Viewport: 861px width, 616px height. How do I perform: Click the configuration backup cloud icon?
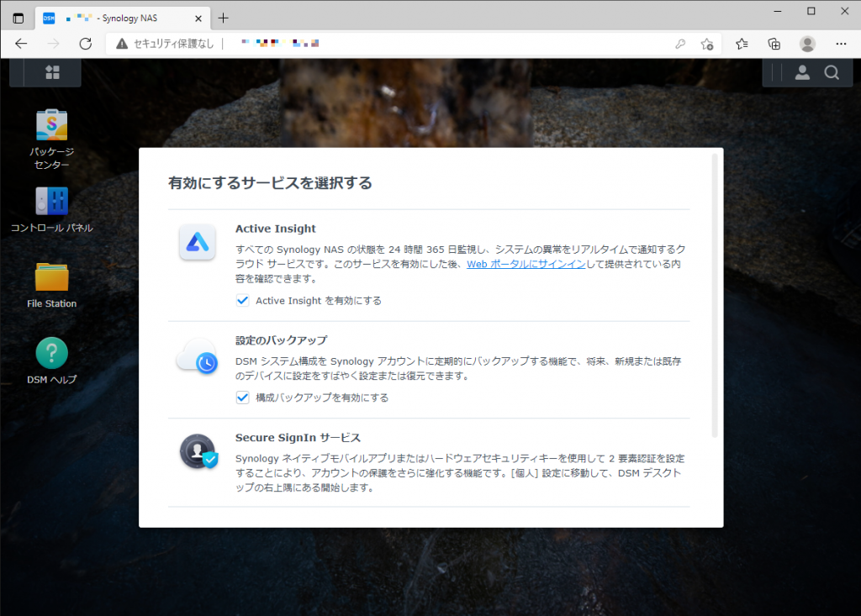pos(197,355)
